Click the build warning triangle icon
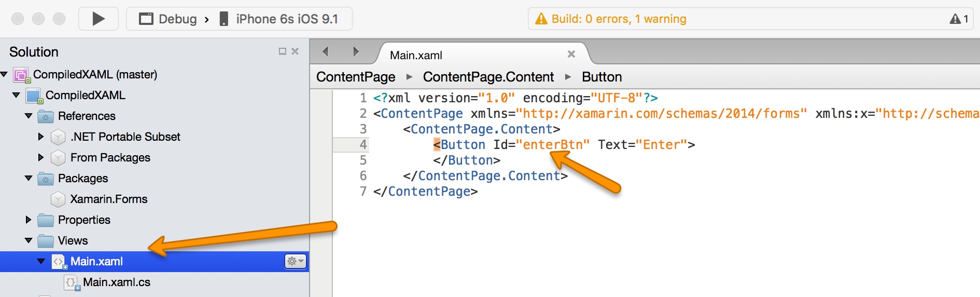 pyautogui.click(x=541, y=19)
